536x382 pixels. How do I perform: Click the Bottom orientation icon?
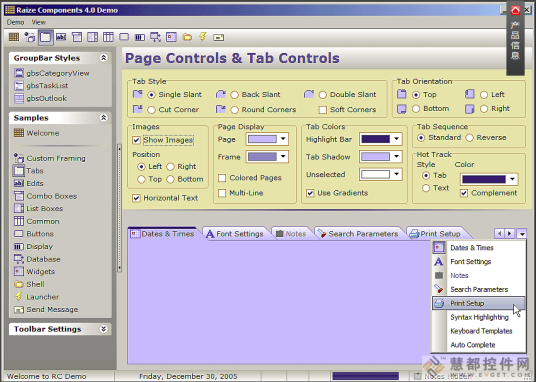(402, 109)
